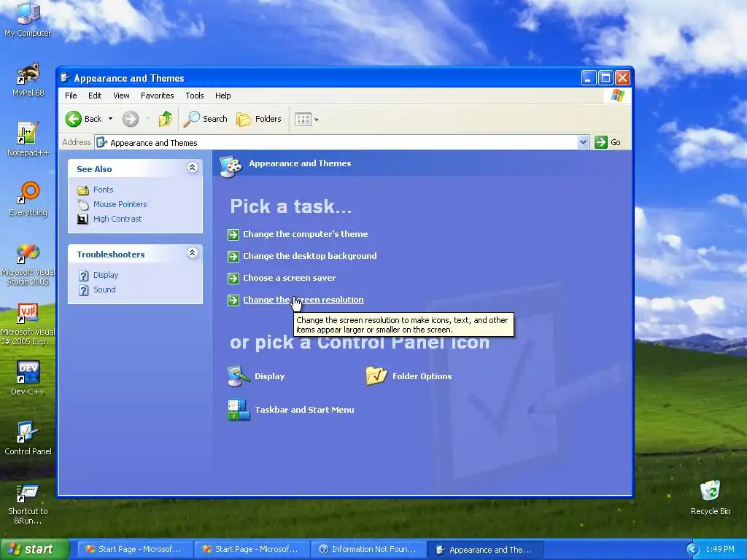Click Choose a screen saver task
747x560 pixels.
pos(289,278)
